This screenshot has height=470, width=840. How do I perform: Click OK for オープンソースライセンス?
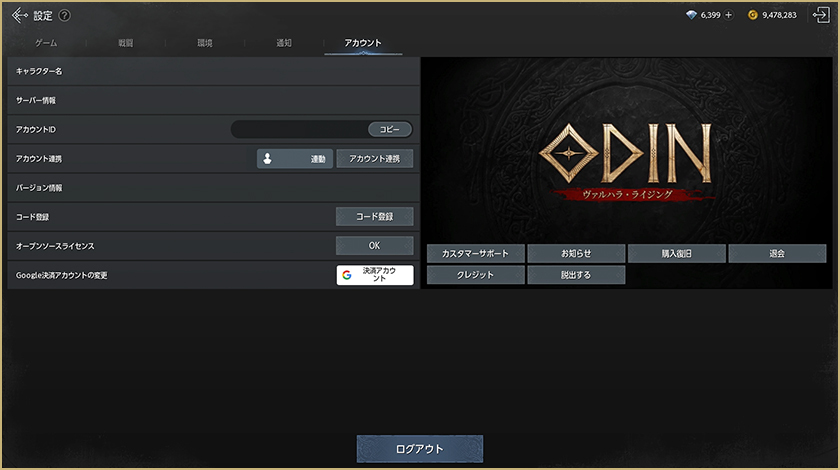pos(374,246)
